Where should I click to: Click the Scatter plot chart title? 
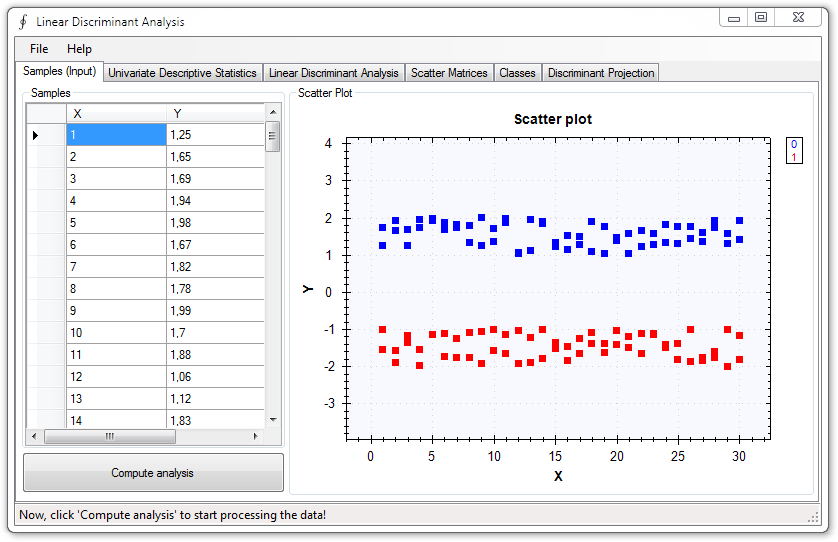[553, 119]
